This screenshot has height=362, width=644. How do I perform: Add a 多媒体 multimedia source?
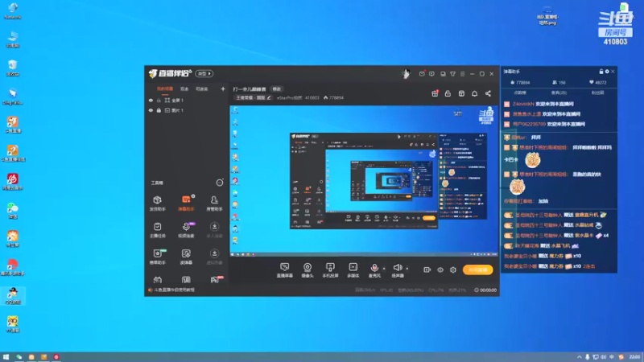pos(353,270)
